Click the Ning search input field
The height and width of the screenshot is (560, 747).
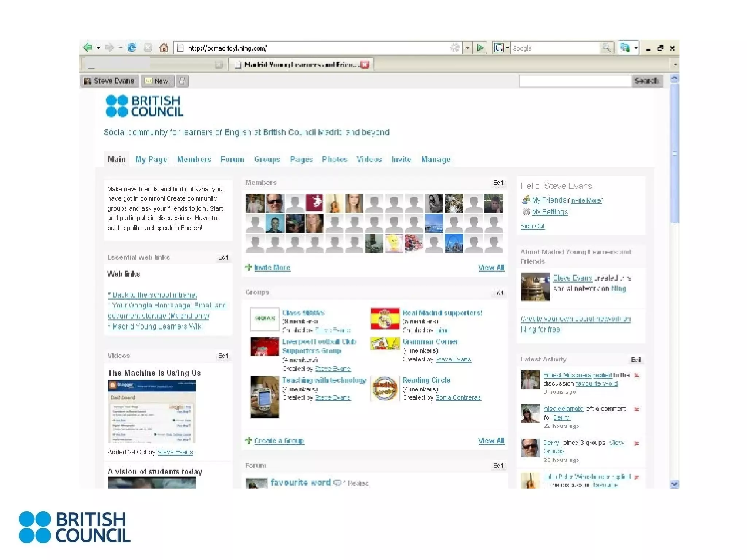(x=575, y=81)
